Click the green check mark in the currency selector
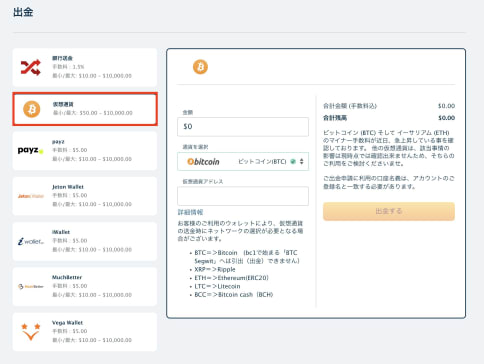Screen dimensions: 484x364 coord(293,162)
